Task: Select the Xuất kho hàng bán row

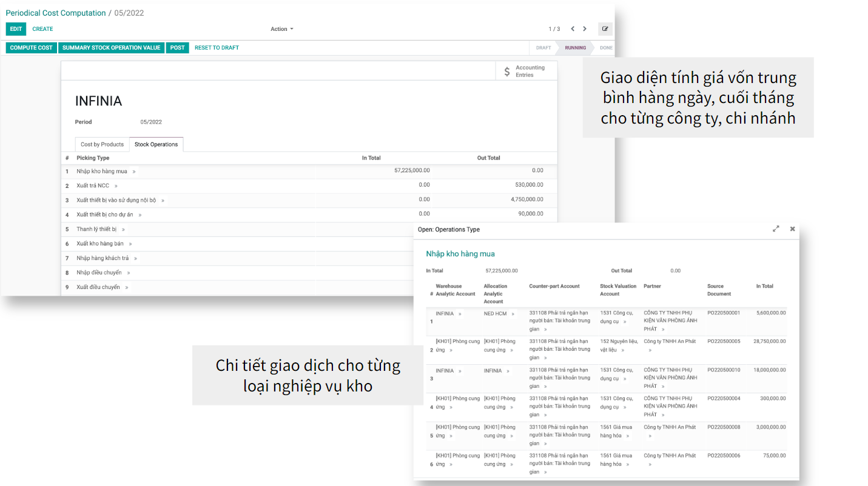Action: pos(100,244)
